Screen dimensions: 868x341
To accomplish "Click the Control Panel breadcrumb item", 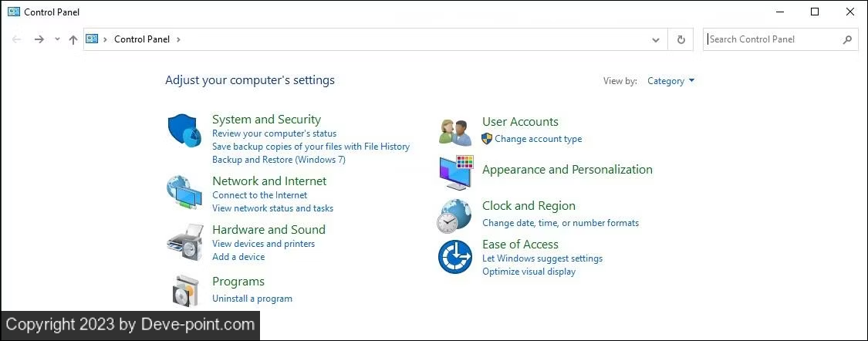I will pyautogui.click(x=142, y=39).
